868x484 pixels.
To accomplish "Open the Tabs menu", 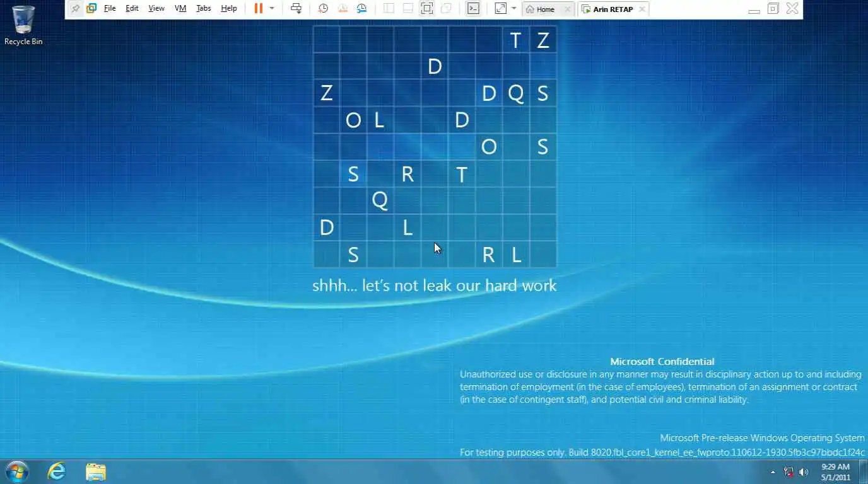I will (x=203, y=9).
